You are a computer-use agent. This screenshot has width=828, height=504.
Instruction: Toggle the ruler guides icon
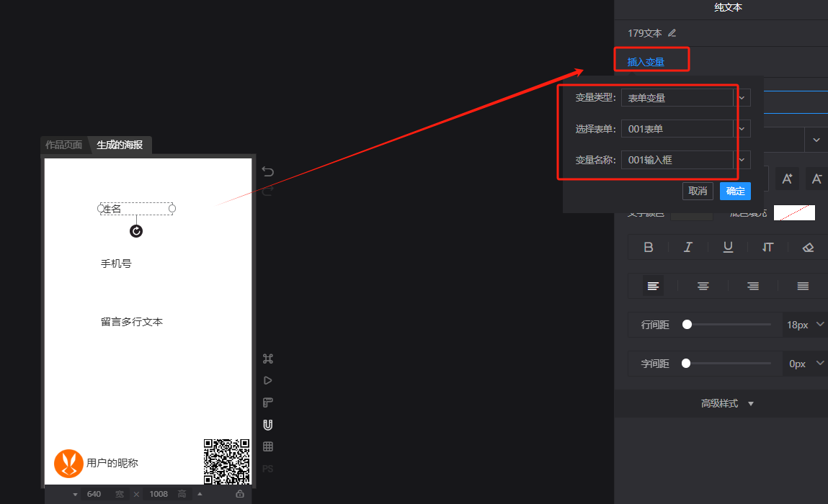[x=268, y=402]
